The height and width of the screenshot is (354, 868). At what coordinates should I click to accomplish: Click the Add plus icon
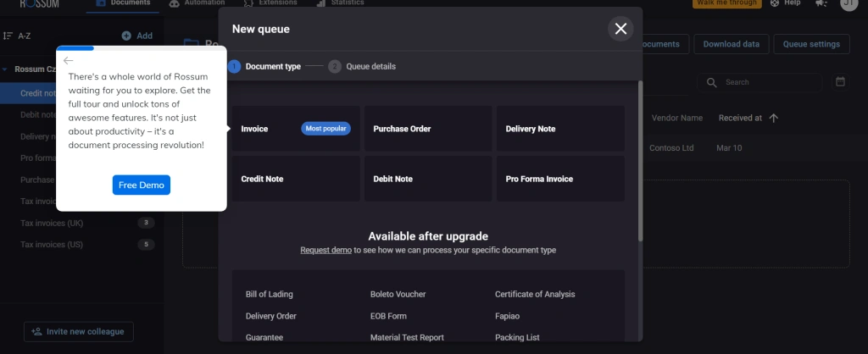(x=126, y=36)
